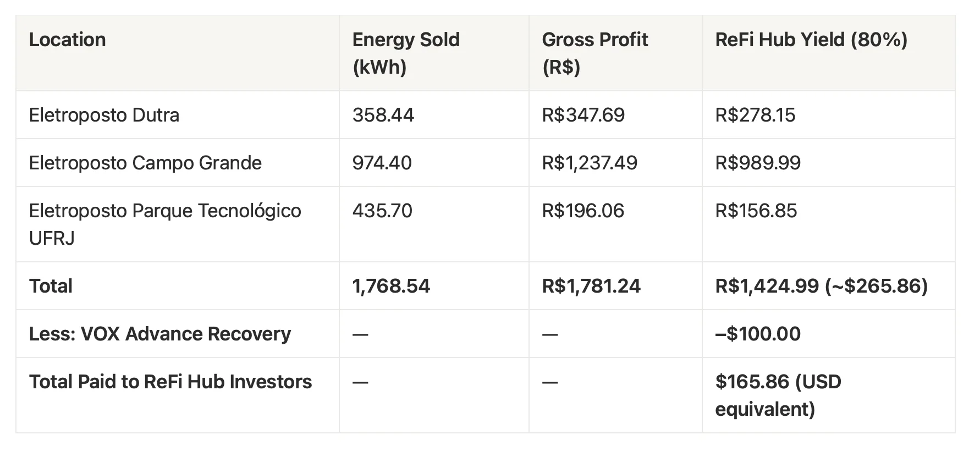Click the R$1,424.99 (~$265.86) total yield
The height and width of the screenshot is (451, 980).
(821, 287)
